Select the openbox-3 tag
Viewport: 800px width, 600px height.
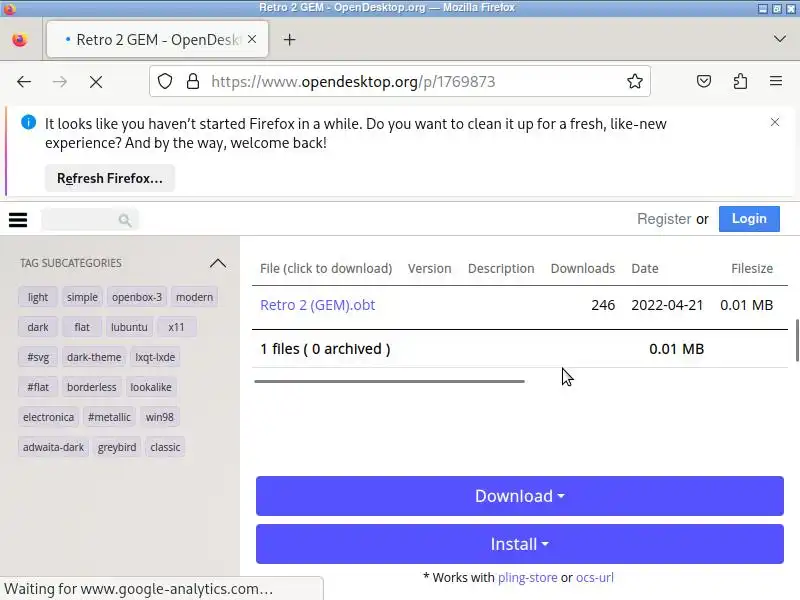[137, 297]
